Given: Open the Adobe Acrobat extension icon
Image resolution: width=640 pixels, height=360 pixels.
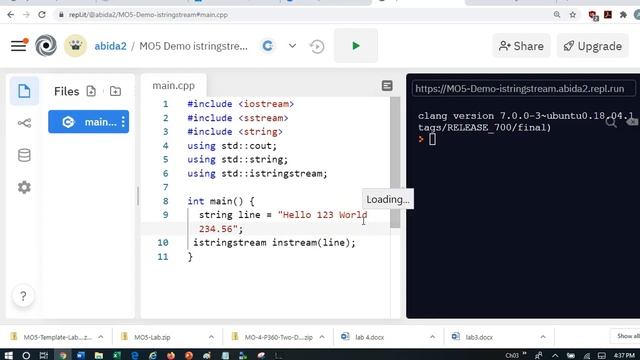Looking at the screenshot, I should [x=608, y=15].
